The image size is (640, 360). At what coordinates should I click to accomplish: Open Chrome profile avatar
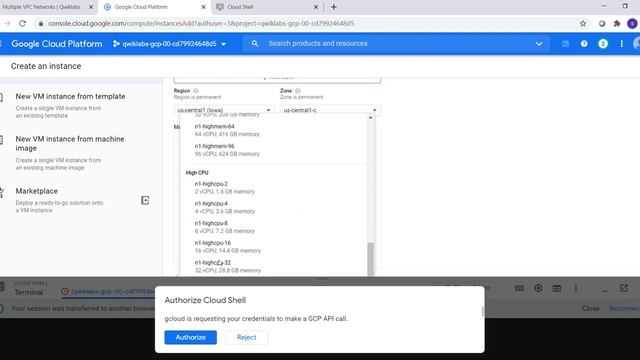click(632, 24)
